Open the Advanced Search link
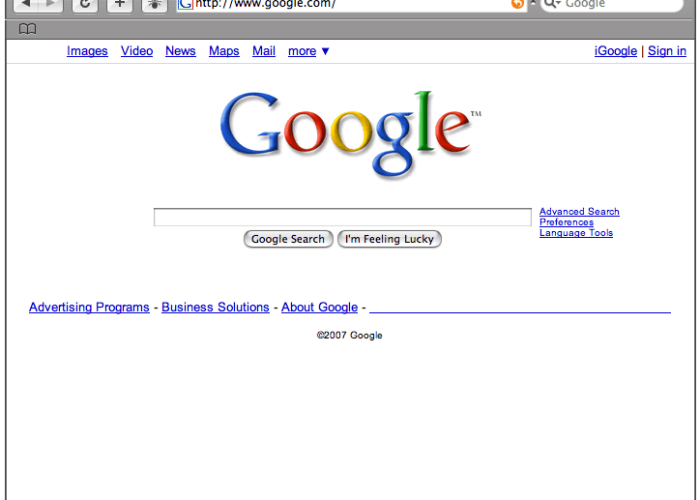700x500 pixels. pos(579,212)
